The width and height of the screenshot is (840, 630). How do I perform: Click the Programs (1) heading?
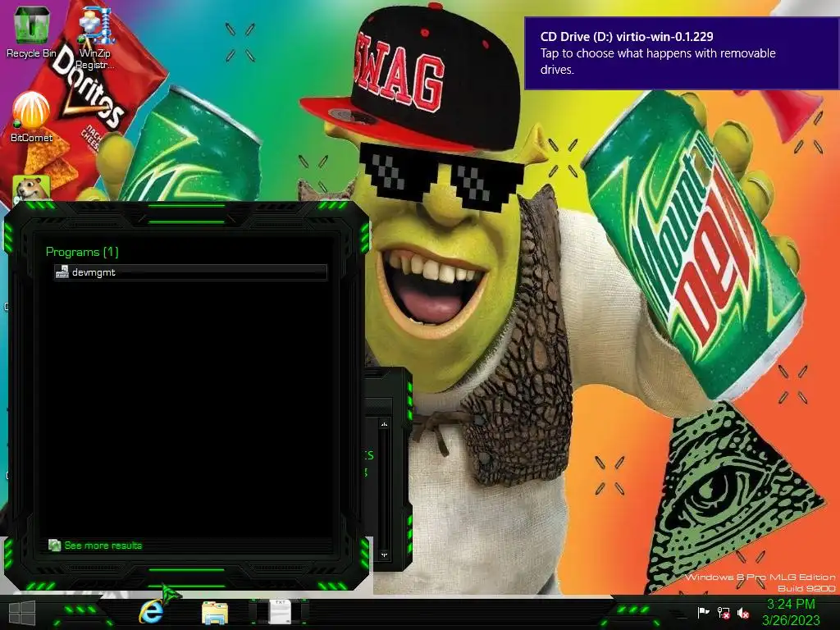(x=82, y=252)
